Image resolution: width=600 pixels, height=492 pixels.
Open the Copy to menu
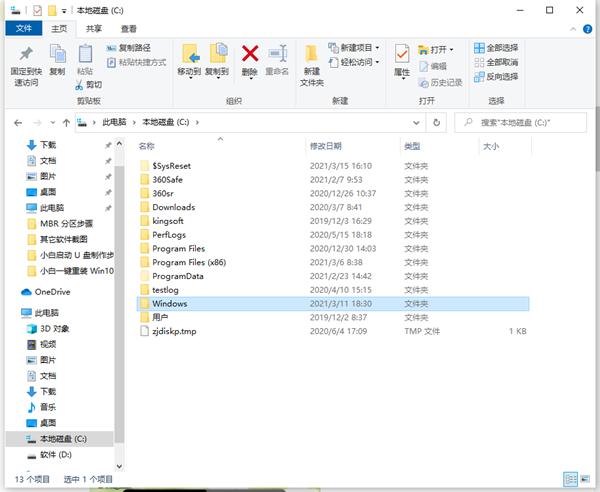217,61
